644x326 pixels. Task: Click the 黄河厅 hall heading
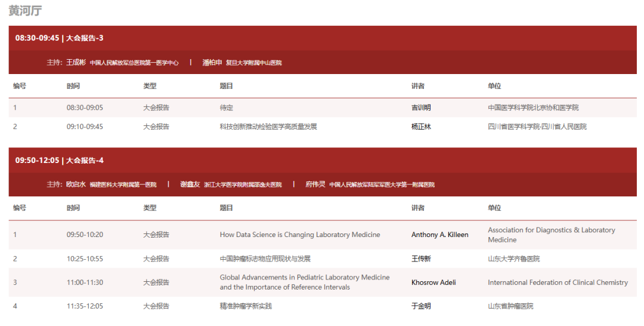click(25, 11)
